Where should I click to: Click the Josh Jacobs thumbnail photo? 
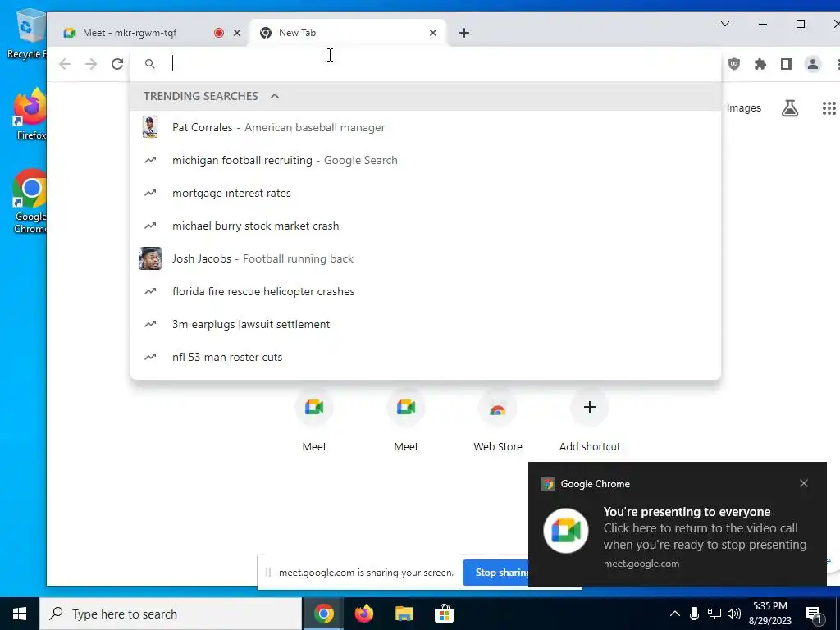[150, 258]
